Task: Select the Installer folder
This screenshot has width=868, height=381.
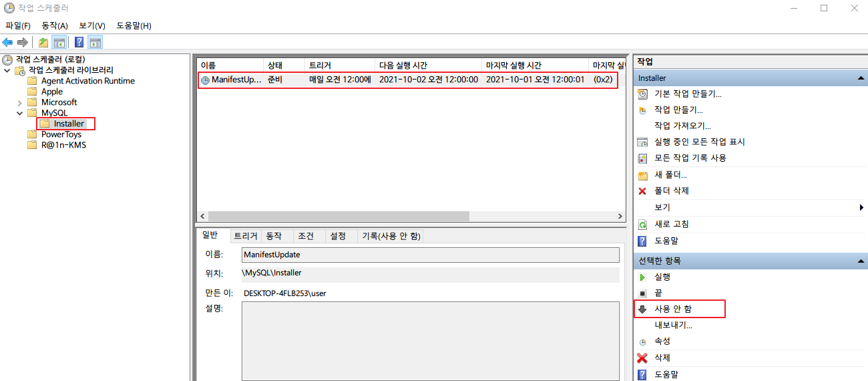Action: point(69,124)
